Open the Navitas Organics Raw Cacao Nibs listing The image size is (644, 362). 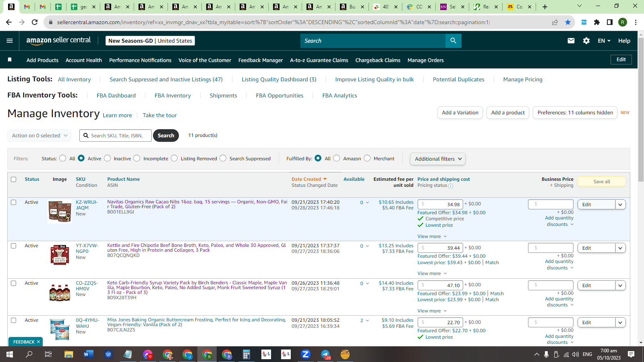(x=197, y=204)
